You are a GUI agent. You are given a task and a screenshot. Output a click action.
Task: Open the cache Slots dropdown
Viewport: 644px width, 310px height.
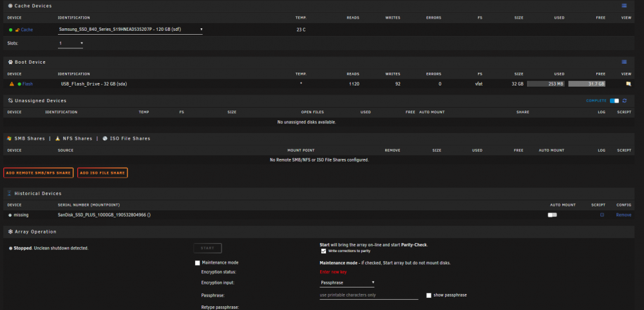point(71,43)
